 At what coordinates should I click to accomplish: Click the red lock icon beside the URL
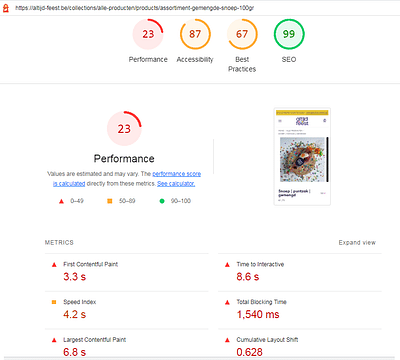[x=6, y=8]
